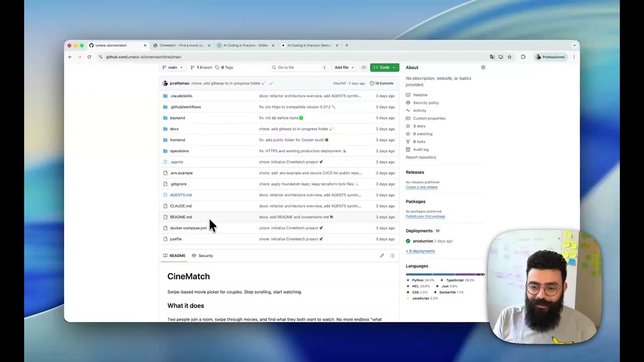Reload the page
Screen dimensions: 644x362
[89, 57]
